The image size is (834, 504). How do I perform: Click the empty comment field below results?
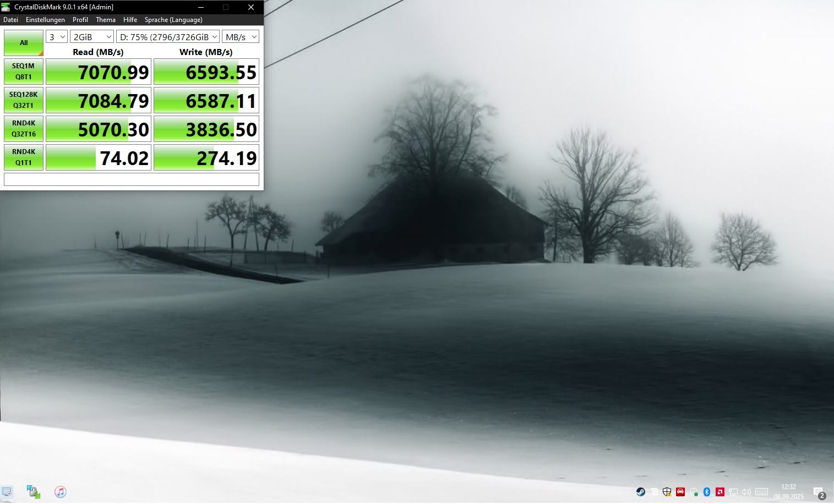(x=132, y=179)
